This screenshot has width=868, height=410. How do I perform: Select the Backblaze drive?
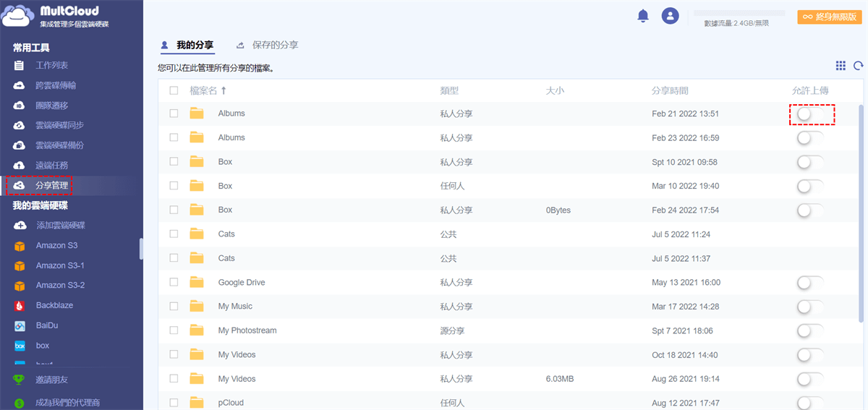[54, 305]
